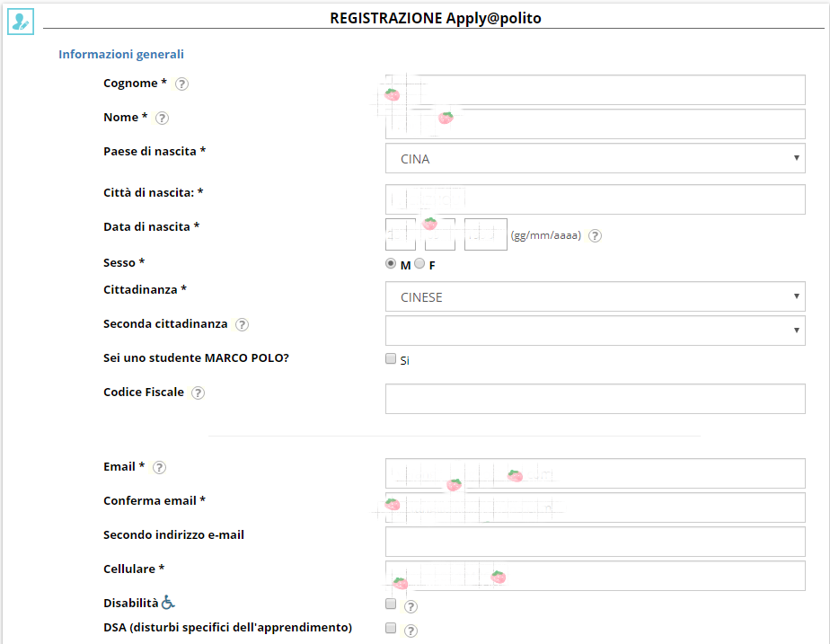Focus the Secondo indirizzo e-mail field
The width and height of the screenshot is (830, 644).
tap(595, 542)
